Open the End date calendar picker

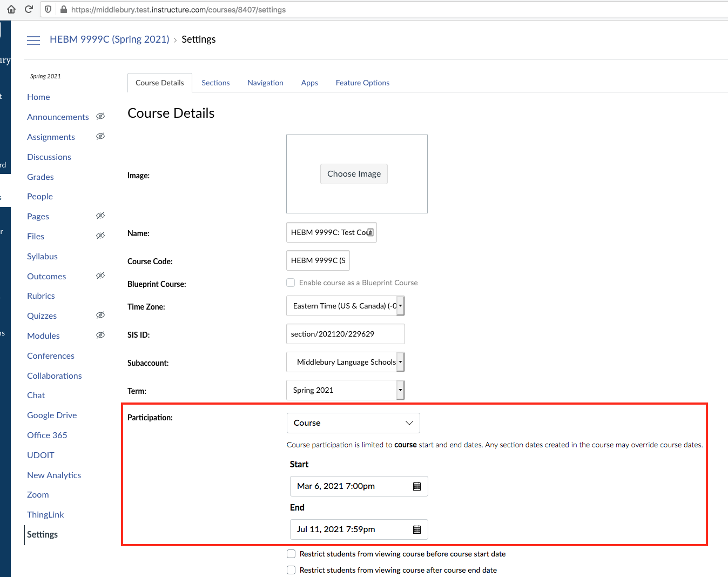coord(416,529)
